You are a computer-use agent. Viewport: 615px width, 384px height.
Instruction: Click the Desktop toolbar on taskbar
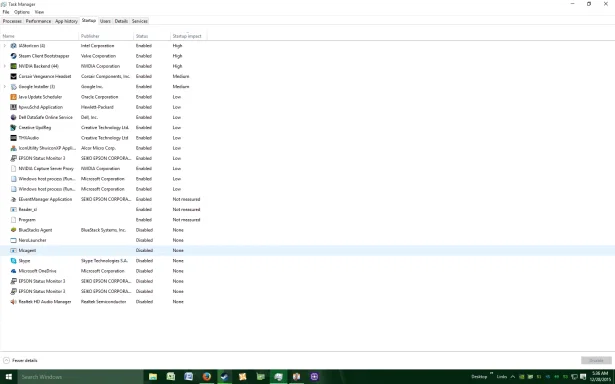479,377
